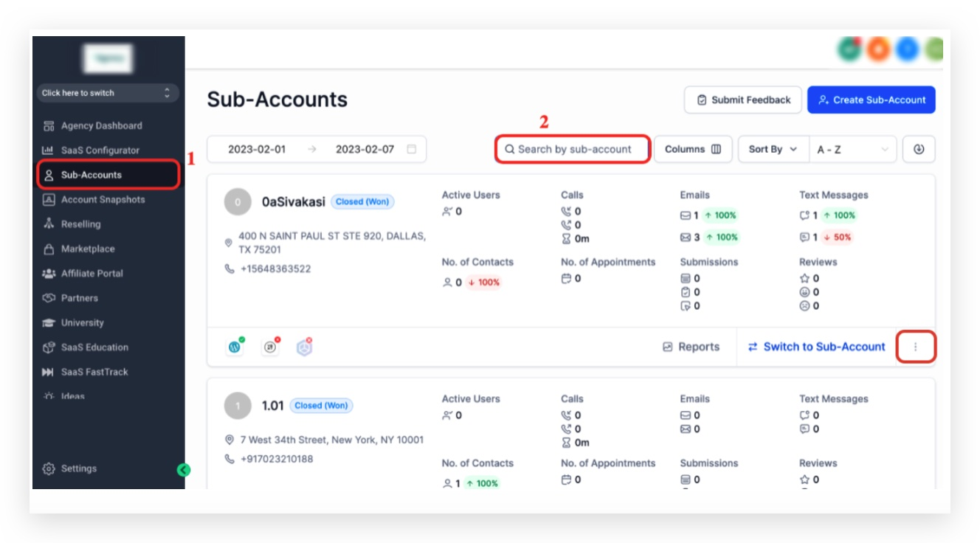The image size is (980, 543).
Task: Open Marketplace sidebar item
Action: [87, 249]
